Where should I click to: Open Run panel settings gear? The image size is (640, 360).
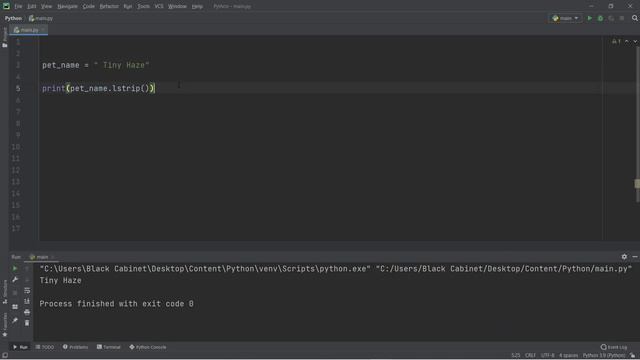624,257
